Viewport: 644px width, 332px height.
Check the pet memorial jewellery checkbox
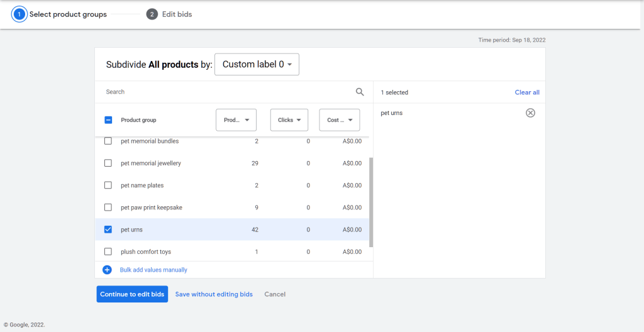[108, 163]
